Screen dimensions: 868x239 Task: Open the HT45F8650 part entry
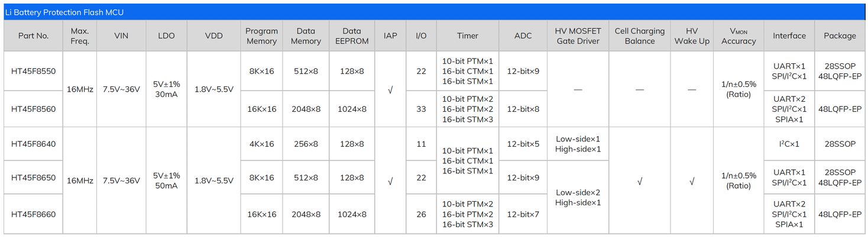(x=33, y=177)
